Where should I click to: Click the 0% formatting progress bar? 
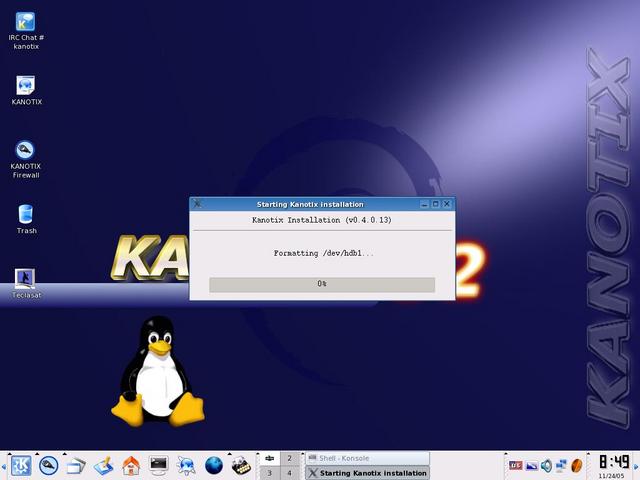point(322,284)
